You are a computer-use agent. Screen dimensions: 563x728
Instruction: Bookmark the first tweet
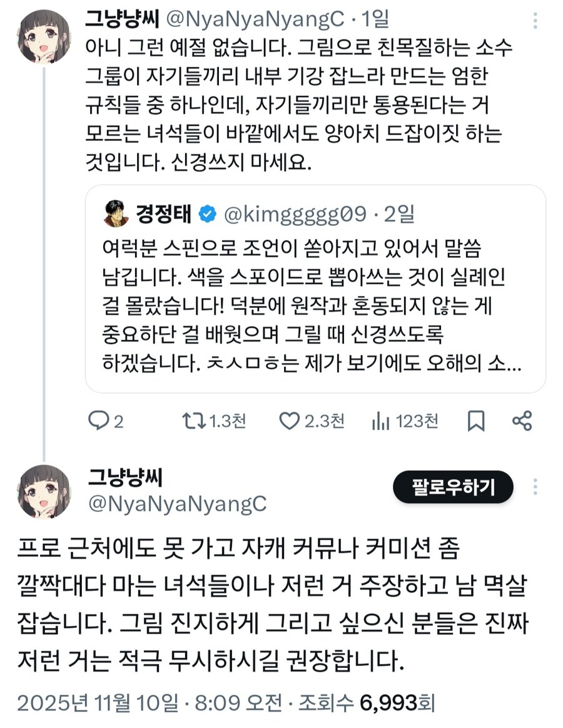476,421
